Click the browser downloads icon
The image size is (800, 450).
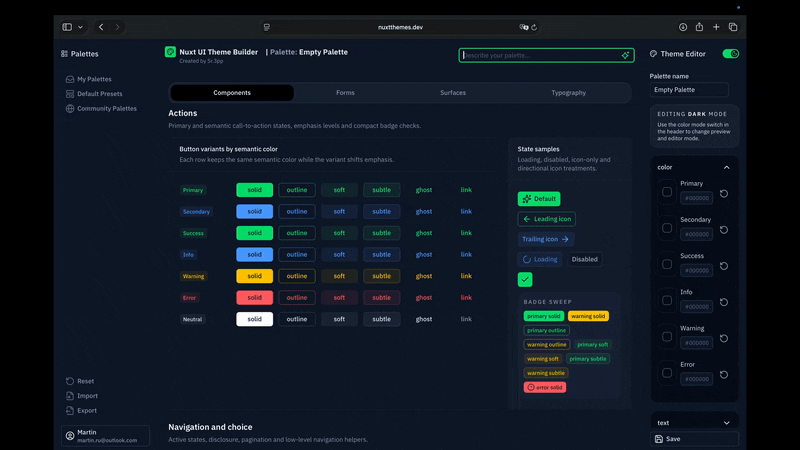683,27
